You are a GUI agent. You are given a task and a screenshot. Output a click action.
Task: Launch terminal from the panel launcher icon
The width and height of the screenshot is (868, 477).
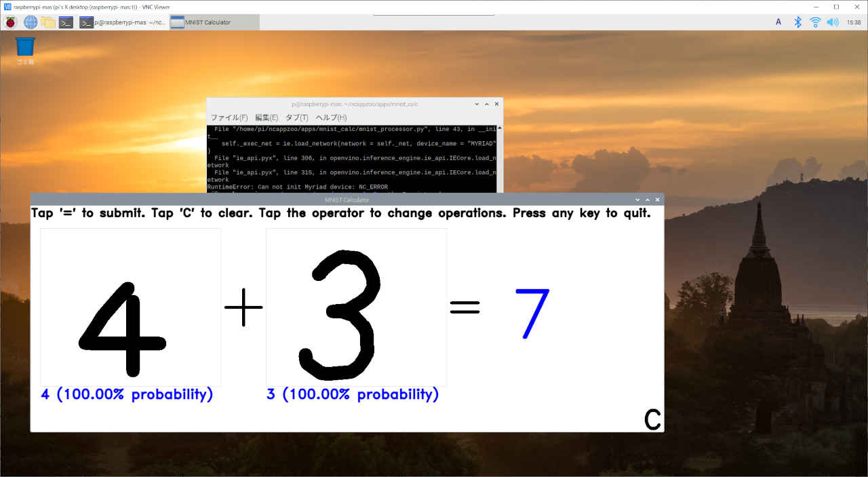click(66, 22)
